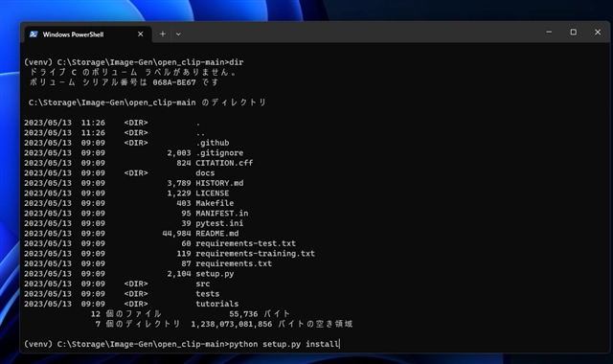Click the requirements.txt file name
The height and width of the screenshot is (364, 613).
coord(234,263)
